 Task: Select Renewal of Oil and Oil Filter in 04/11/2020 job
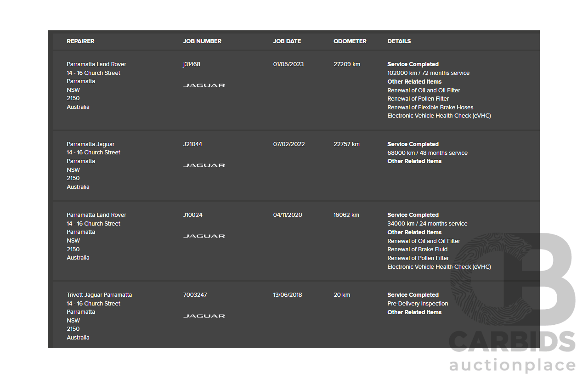pyautogui.click(x=424, y=241)
